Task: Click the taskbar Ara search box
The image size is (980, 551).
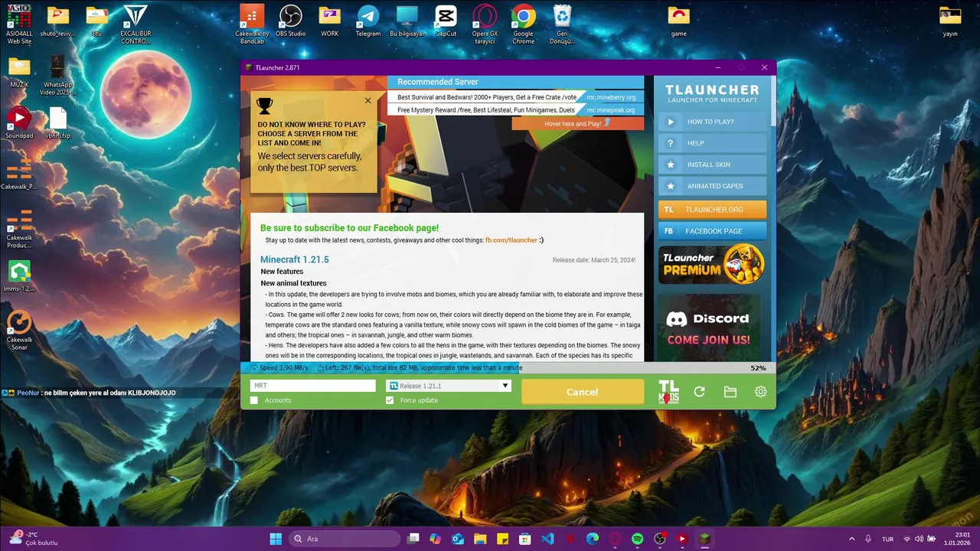Action: (345, 539)
